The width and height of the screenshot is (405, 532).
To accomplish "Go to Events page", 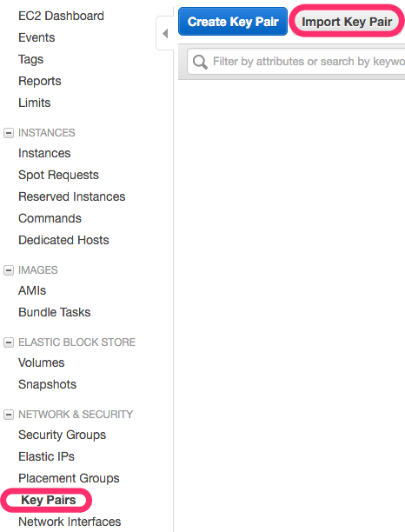I will tap(37, 37).
